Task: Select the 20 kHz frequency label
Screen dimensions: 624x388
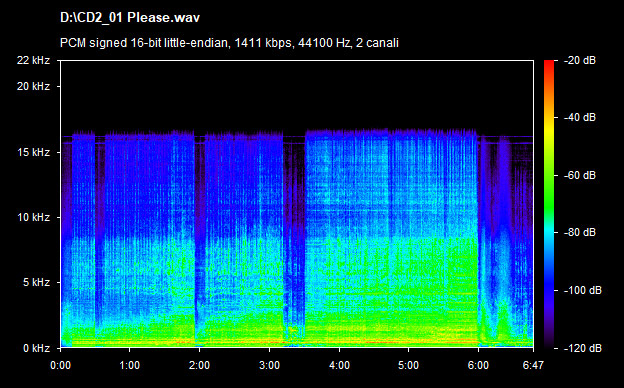Action: (33, 86)
